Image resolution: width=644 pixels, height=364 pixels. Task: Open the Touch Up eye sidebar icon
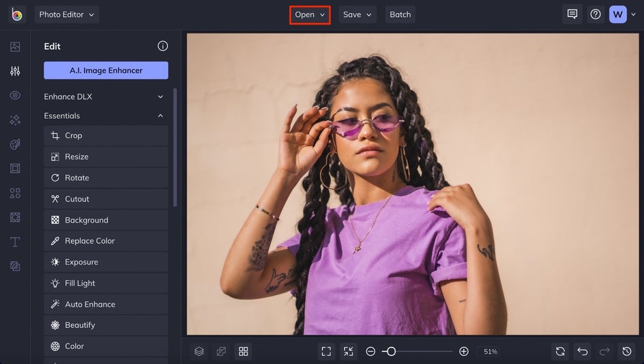(15, 96)
